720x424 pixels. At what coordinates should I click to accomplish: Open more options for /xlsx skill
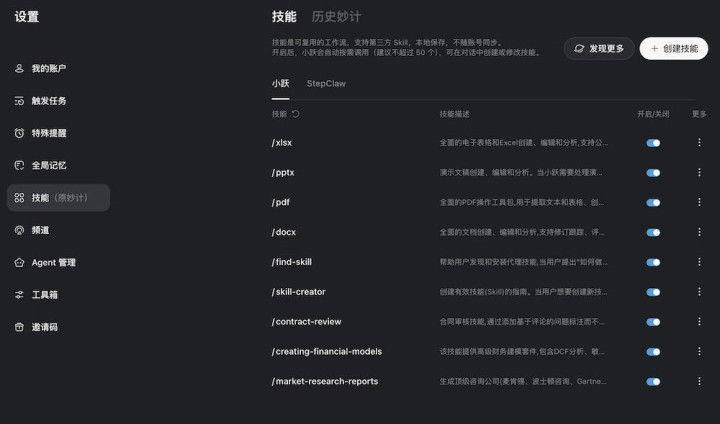[699, 142]
